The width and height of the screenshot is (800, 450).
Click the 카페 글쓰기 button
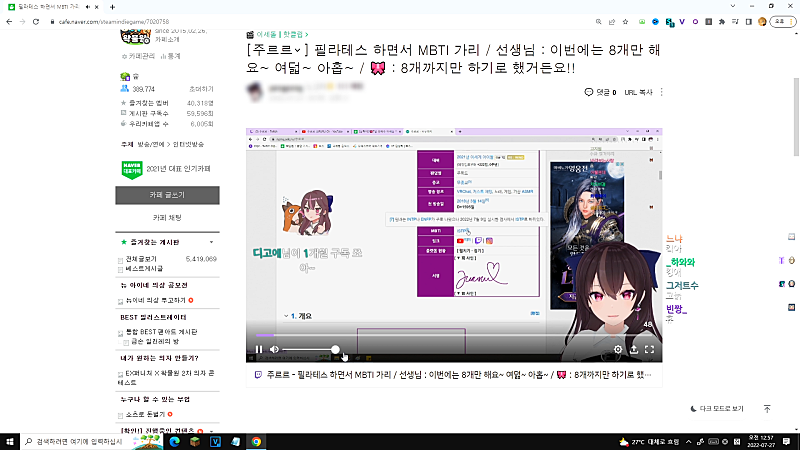[167, 195]
